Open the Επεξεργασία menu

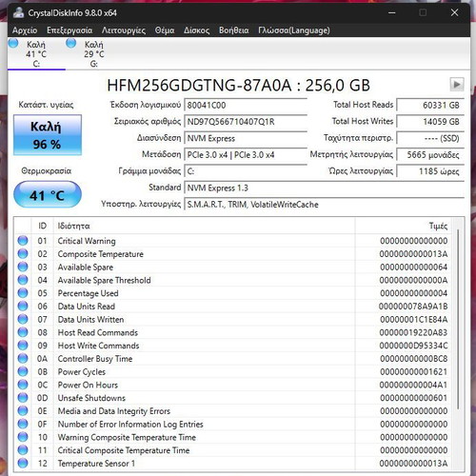point(69,30)
